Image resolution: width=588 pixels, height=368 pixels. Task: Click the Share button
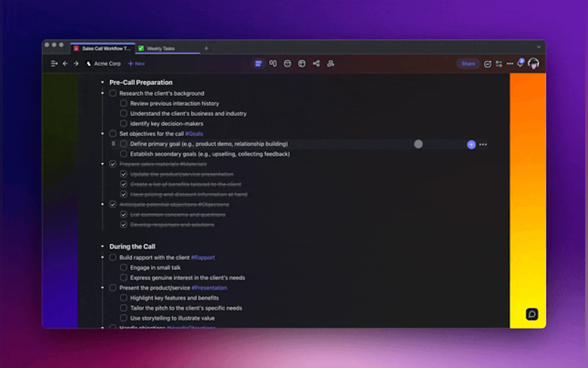click(x=468, y=64)
